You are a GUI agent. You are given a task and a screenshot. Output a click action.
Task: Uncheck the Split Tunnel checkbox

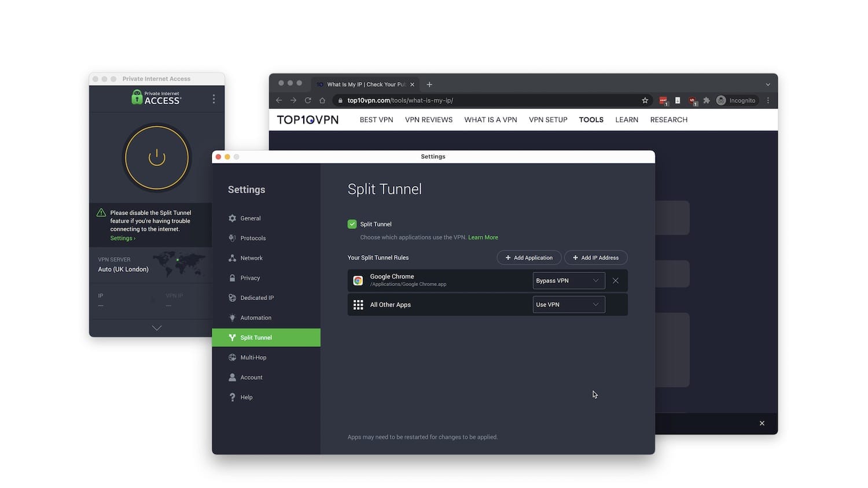point(352,224)
